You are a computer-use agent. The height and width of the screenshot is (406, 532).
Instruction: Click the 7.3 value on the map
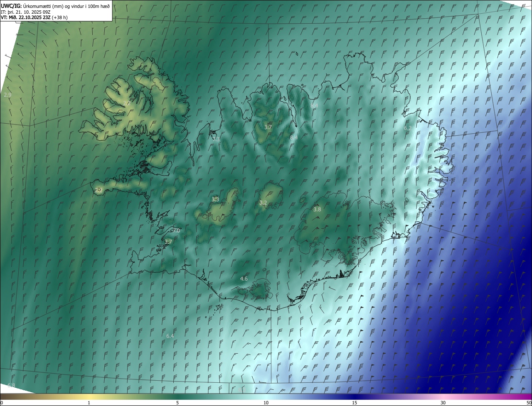[x=216, y=139]
